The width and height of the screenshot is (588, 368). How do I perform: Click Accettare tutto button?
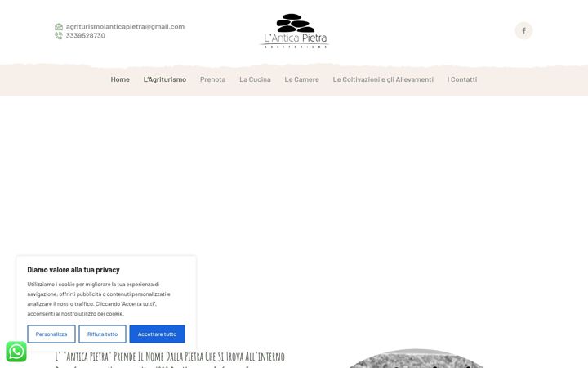(x=157, y=334)
